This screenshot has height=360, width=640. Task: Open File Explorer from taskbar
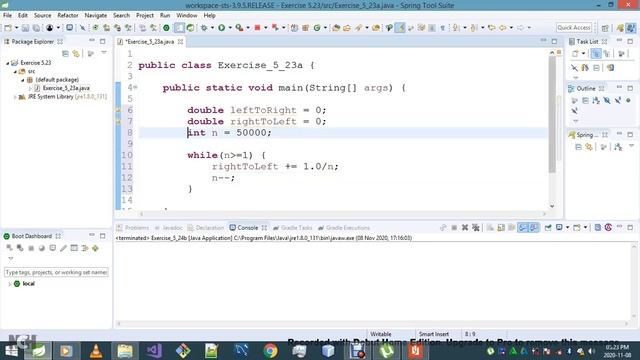click(125, 351)
